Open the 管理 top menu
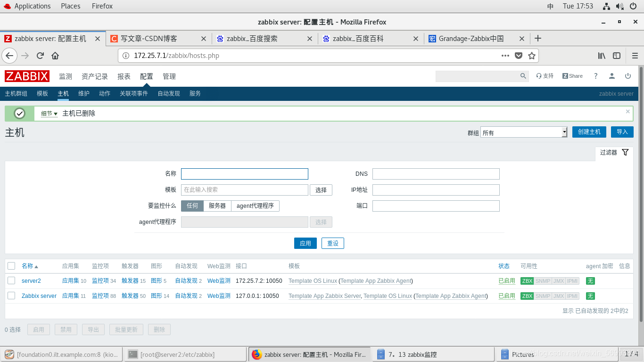The width and height of the screenshot is (644, 362). 169,76
